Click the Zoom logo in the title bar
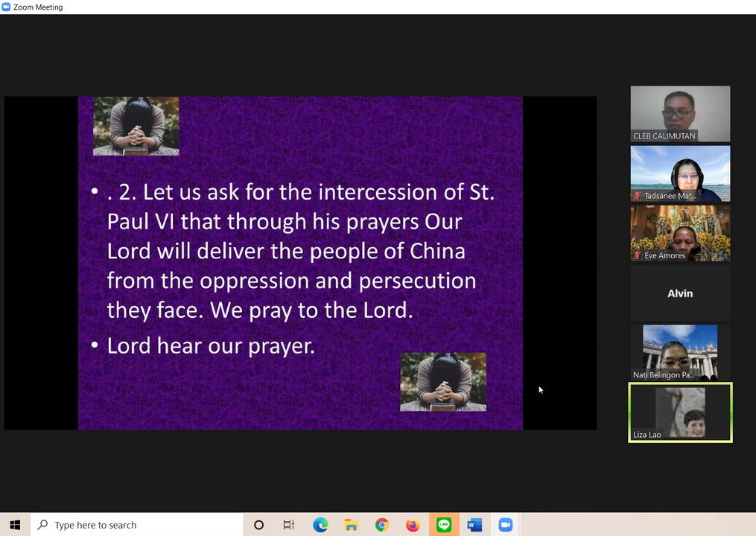Image resolution: width=756 pixels, height=536 pixels. pos(7,7)
